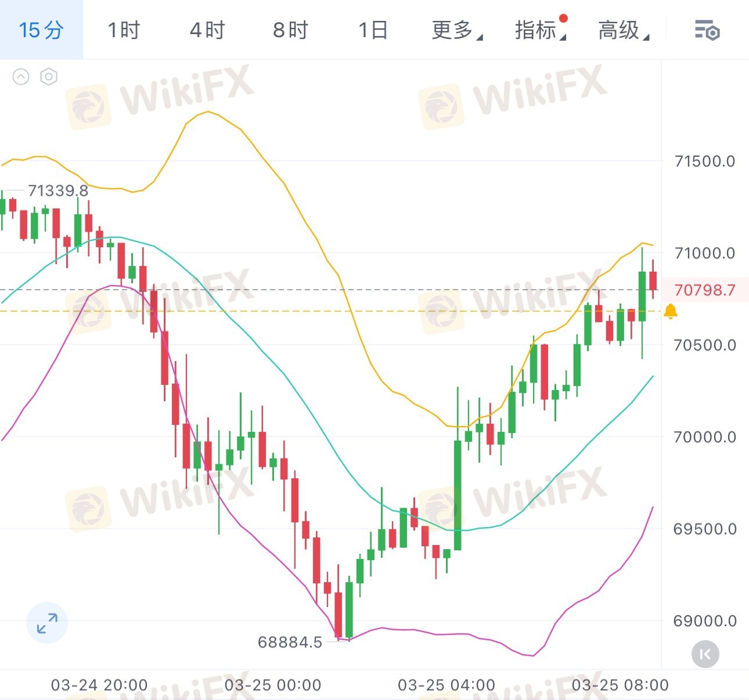Select the 15分 timeframe tab
The width and height of the screenshot is (749, 700).
click(x=41, y=30)
